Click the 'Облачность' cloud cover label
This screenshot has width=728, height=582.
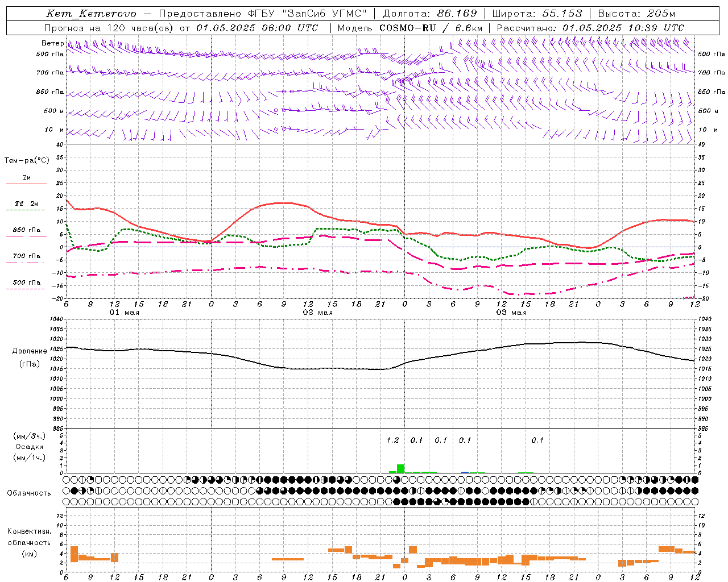[x=29, y=493]
